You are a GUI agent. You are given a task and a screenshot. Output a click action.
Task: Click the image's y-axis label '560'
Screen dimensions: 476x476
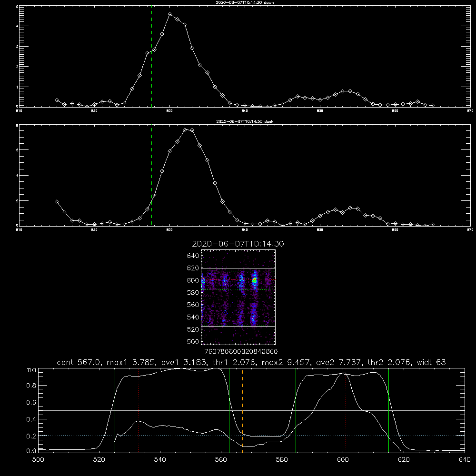click(x=193, y=305)
